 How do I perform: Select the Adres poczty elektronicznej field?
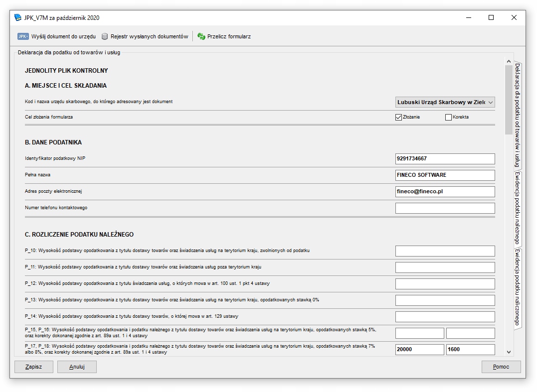[445, 192]
